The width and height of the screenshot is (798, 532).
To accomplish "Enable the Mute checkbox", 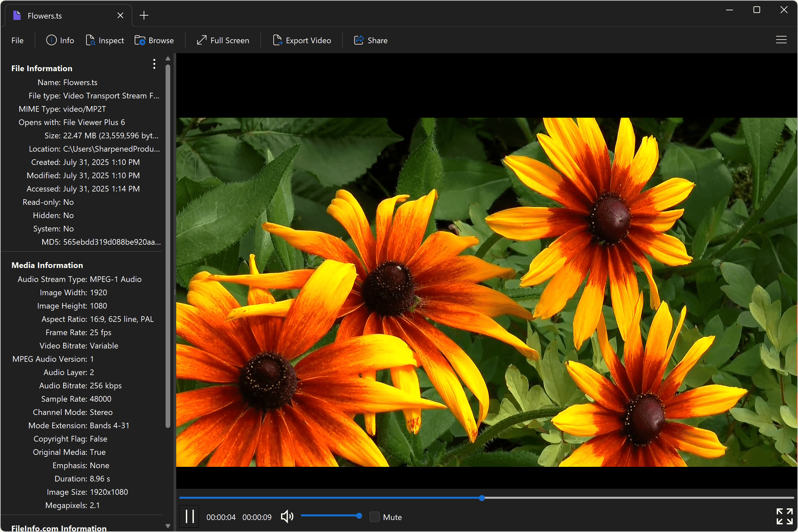I will 375,517.
